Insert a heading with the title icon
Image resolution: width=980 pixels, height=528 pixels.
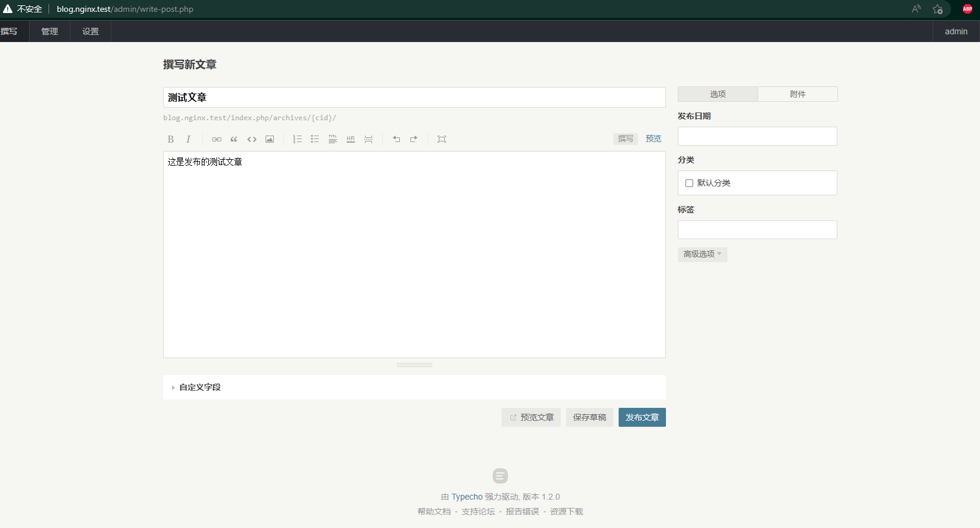(333, 139)
